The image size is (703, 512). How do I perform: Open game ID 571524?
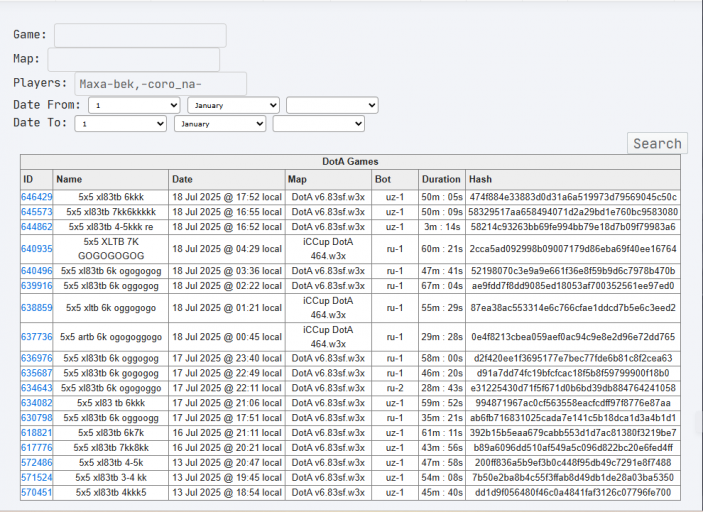[37, 477]
